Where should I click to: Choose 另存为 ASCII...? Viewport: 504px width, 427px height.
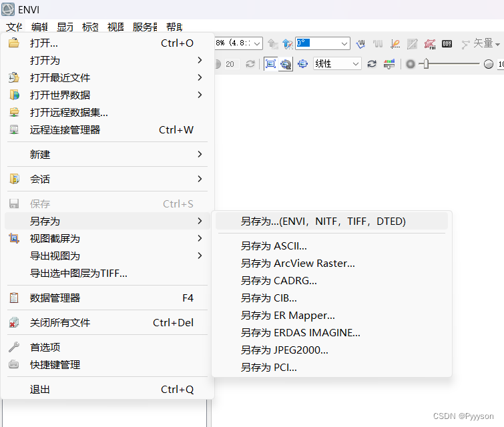pyautogui.click(x=332, y=246)
